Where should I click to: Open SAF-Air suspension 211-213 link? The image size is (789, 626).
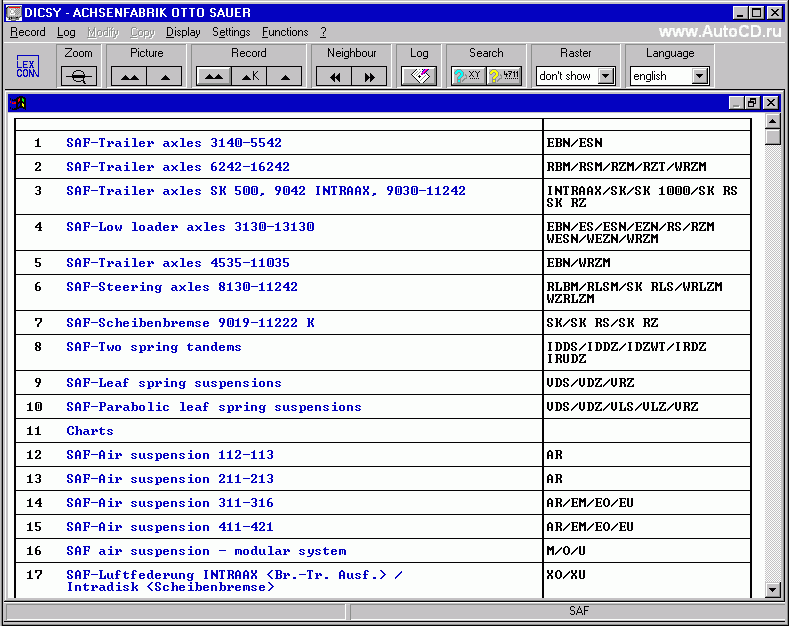(170, 479)
